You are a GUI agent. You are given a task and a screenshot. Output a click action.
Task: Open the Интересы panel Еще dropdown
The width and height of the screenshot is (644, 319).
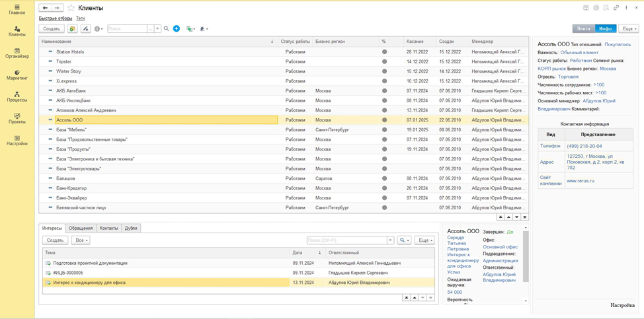coord(424,240)
